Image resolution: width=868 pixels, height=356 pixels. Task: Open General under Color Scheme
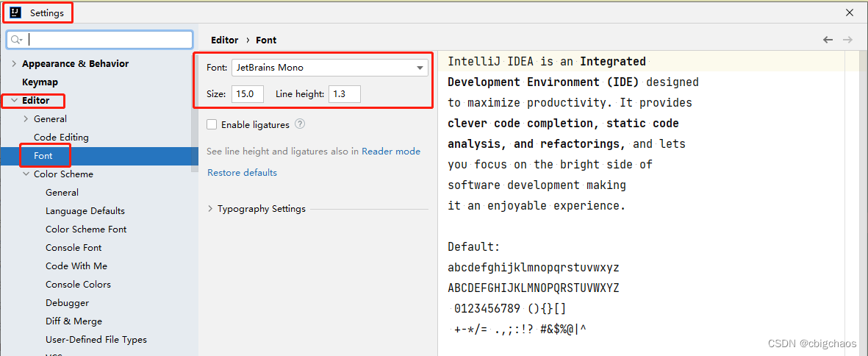[62, 192]
